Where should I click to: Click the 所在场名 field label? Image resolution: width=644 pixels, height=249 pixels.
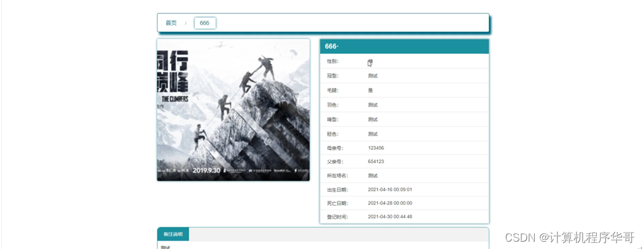(337, 176)
